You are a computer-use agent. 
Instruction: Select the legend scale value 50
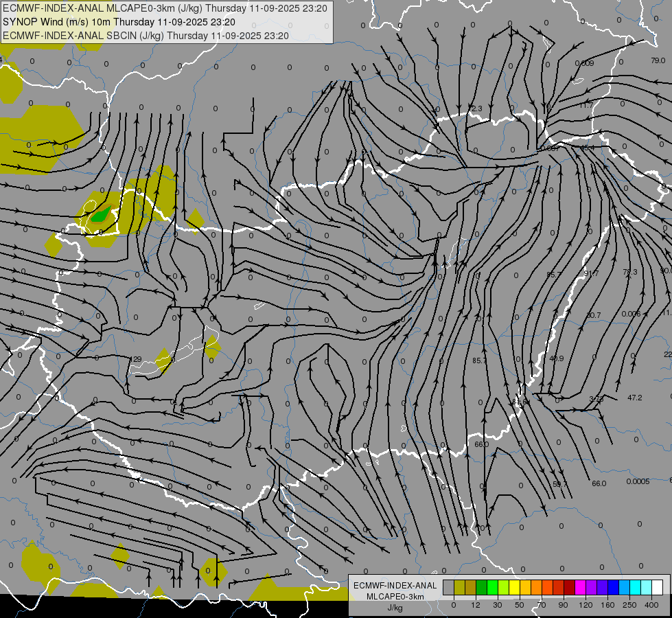[520, 605]
